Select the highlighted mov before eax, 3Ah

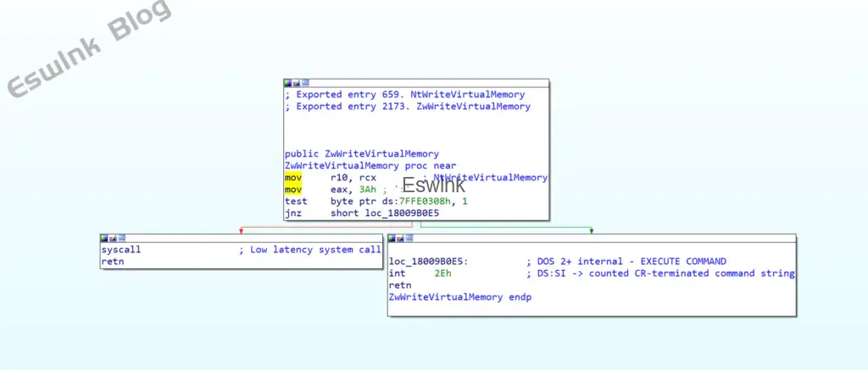(x=293, y=190)
